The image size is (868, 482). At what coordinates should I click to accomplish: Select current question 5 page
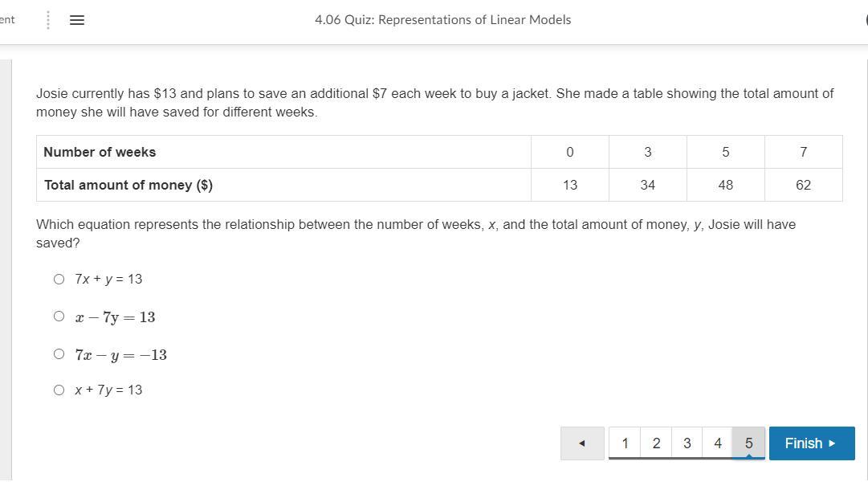tap(748, 443)
